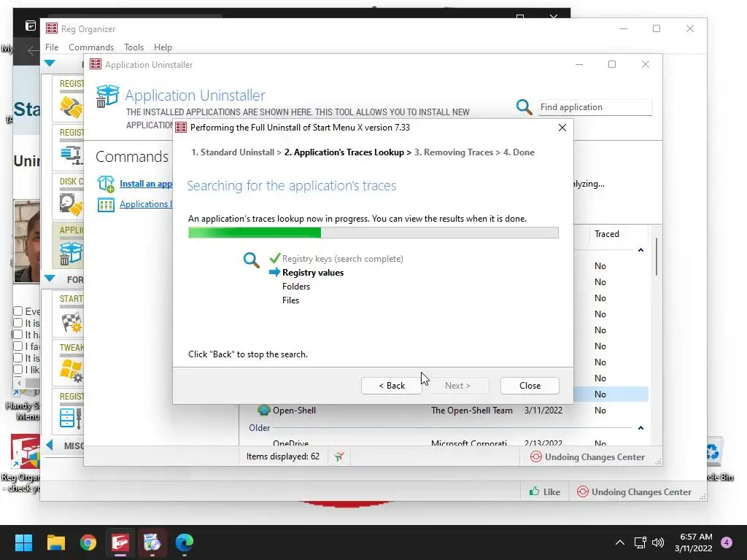The width and height of the screenshot is (747, 560).
Task: Click the second REGIST sidebar tool icon
Action: point(72,155)
